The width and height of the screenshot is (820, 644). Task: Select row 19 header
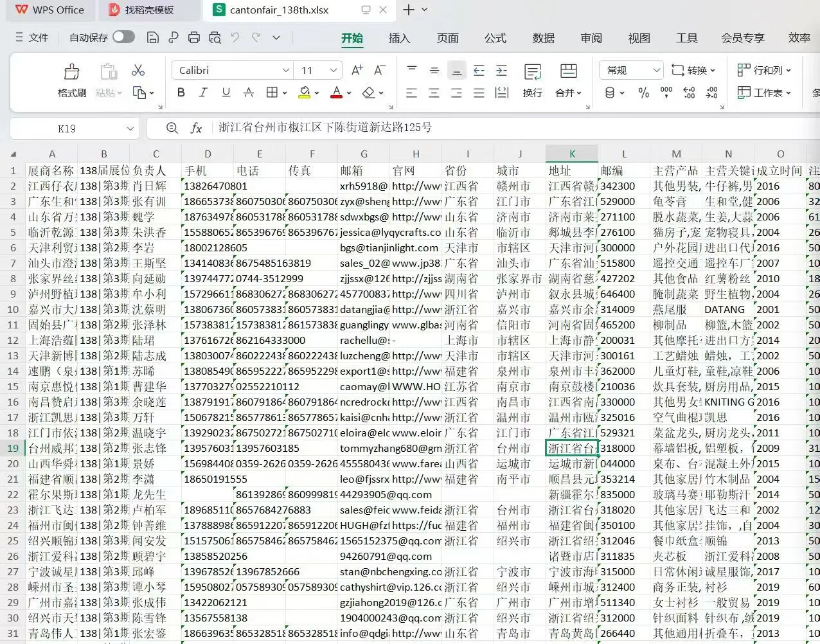13,448
